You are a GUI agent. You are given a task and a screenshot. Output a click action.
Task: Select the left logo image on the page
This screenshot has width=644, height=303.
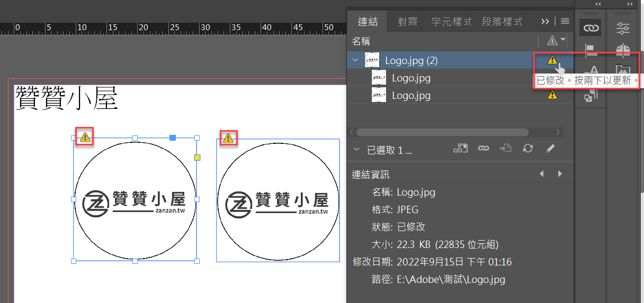click(x=135, y=199)
